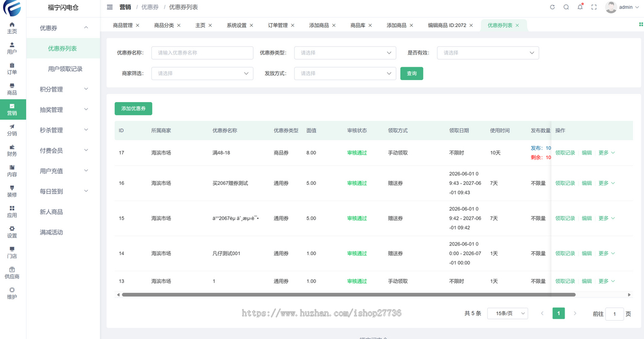
Task: Close the 商品管理 tab
Action: [137, 25]
